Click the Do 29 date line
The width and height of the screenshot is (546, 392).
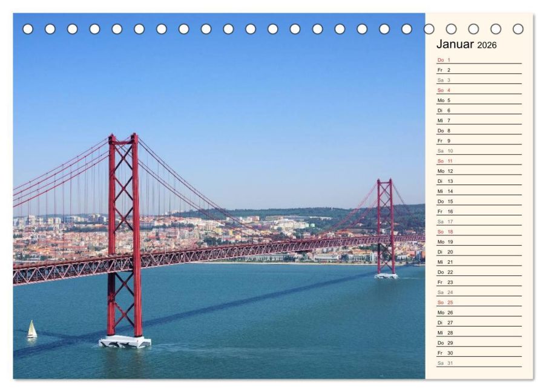click(479, 342)
